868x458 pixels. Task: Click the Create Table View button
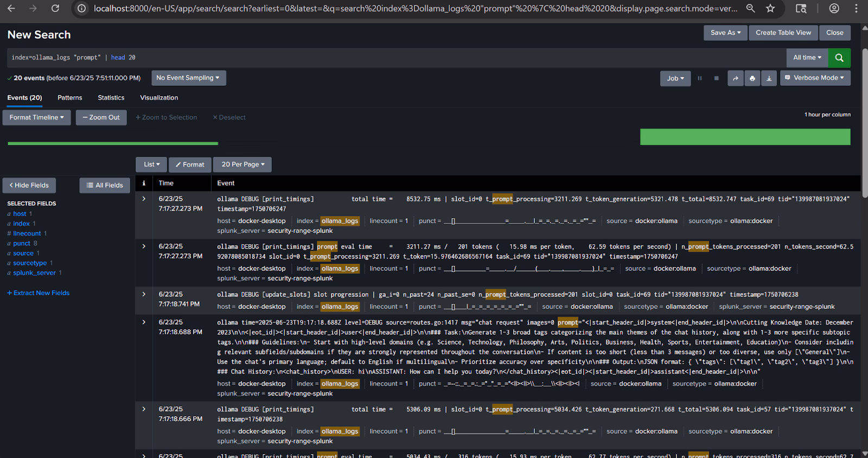coord(783,33)
